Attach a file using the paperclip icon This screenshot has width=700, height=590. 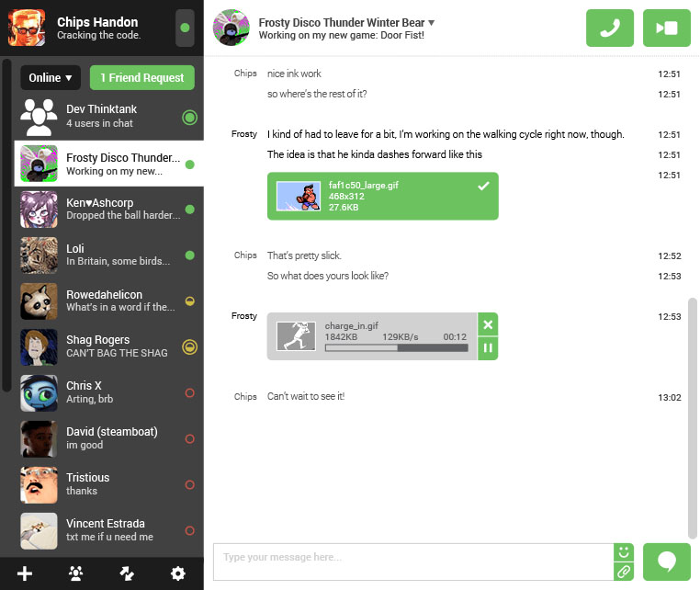pos(624,571)
